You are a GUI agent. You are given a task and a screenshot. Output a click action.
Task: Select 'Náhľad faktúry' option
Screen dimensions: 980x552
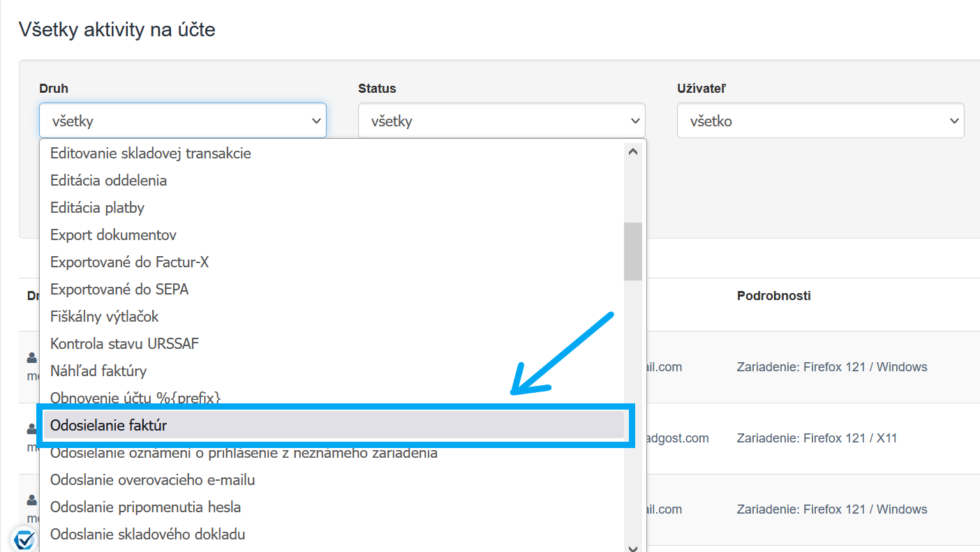point(98,371)
